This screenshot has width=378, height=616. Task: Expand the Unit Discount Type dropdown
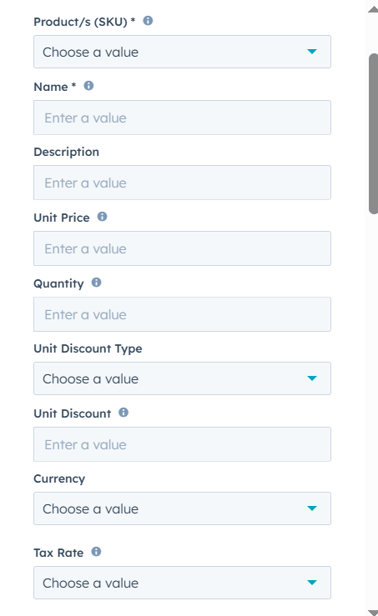pos(182,379)
